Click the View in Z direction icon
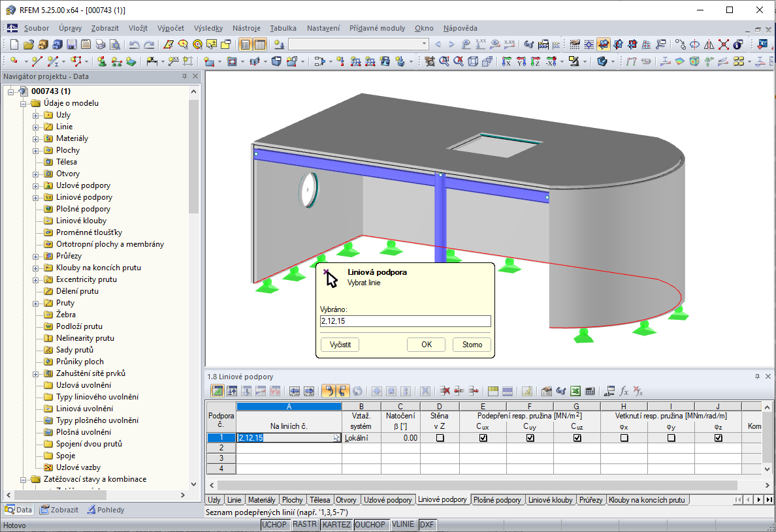 [x=535, y=61]
